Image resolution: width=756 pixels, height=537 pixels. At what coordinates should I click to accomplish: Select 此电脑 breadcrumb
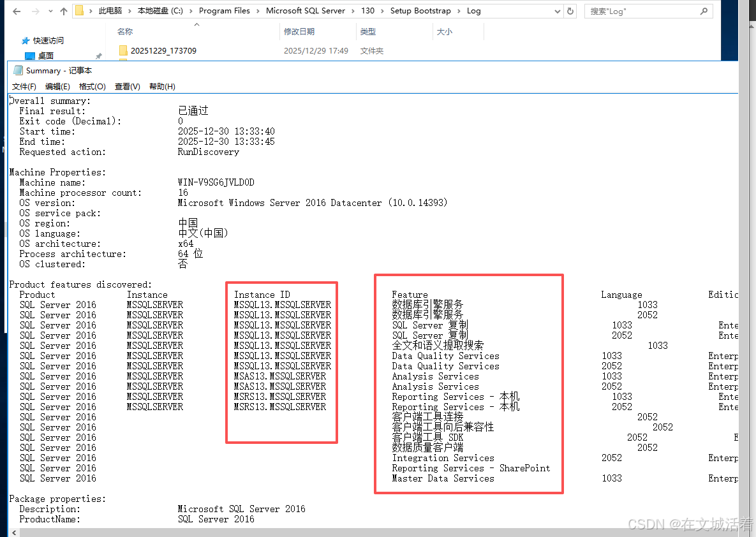tap(110, 11)
